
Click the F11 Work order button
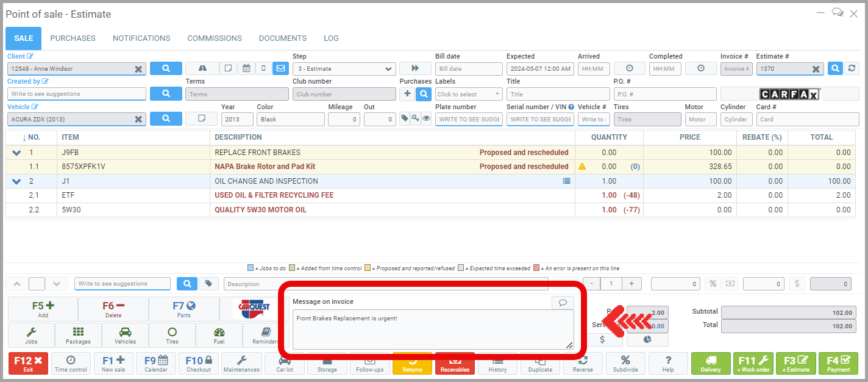coord(752,363)
